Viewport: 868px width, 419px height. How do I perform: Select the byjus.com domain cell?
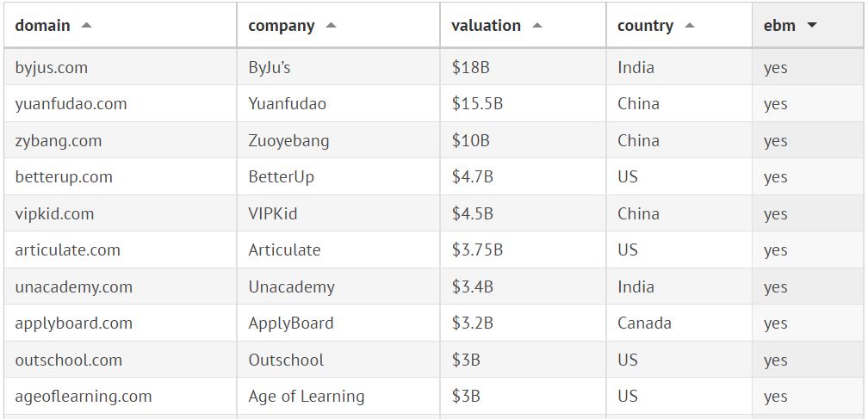point(52,68)
